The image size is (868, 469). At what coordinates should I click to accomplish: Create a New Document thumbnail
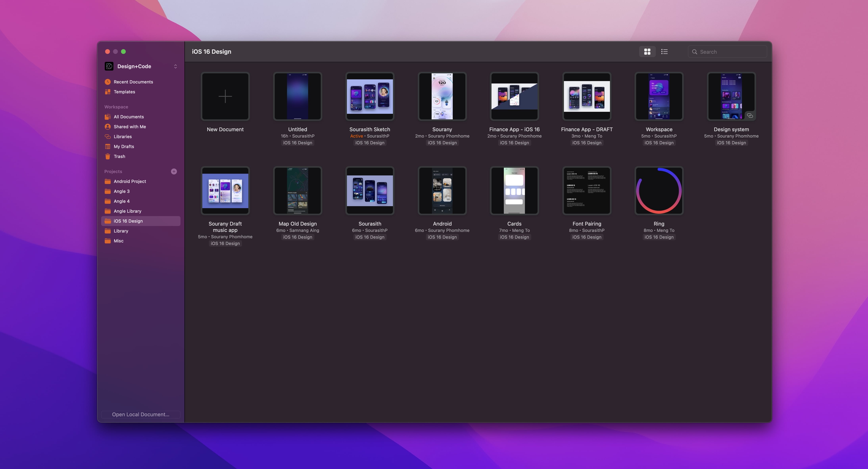coord(225,96)
